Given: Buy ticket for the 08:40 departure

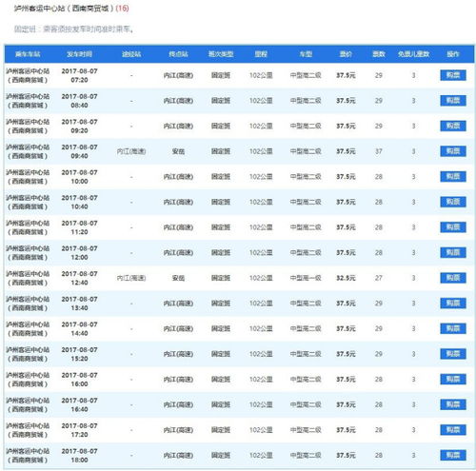Looking at the screenshot, I should [x=453, y=101].
